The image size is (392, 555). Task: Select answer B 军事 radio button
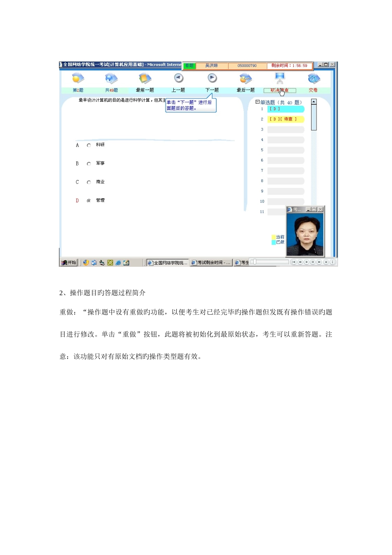(89, 164)
